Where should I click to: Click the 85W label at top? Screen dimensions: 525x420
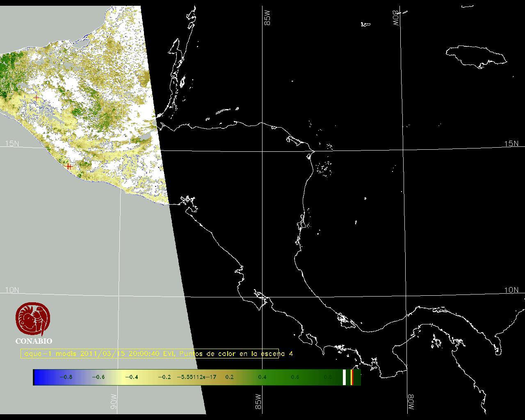(x=268, y=18)
